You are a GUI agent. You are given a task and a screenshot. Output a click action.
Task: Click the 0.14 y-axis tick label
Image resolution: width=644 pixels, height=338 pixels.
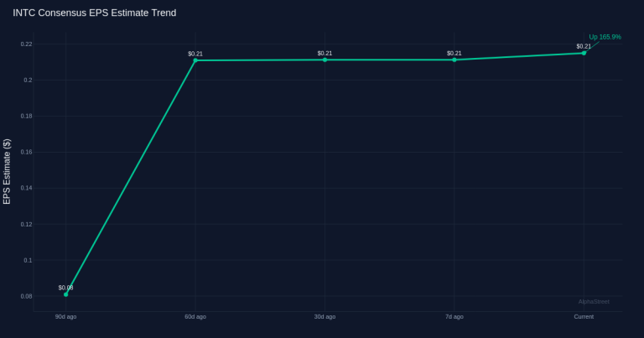(x=26, y=188)
